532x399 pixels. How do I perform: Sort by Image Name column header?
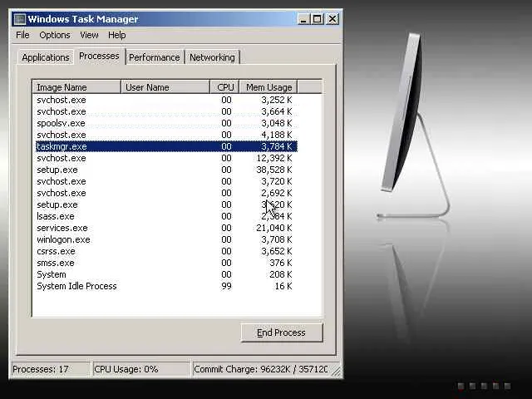pyautogui.click(x=76, y=87)
